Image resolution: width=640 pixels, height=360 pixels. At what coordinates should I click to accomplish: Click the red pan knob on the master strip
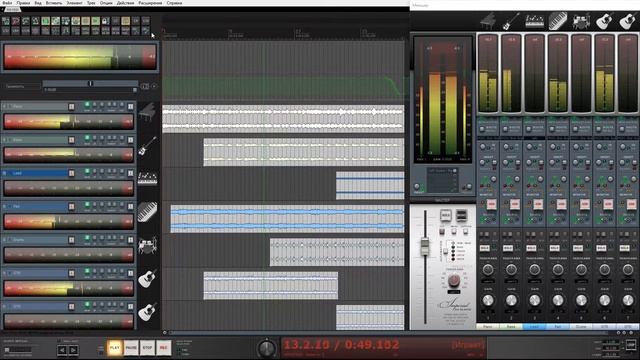tap(453, 280)
